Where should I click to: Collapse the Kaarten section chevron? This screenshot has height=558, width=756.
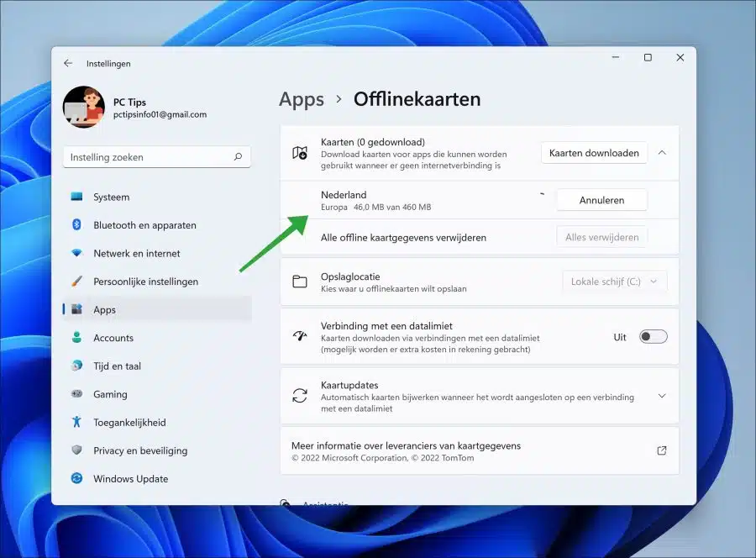(662, 153)
